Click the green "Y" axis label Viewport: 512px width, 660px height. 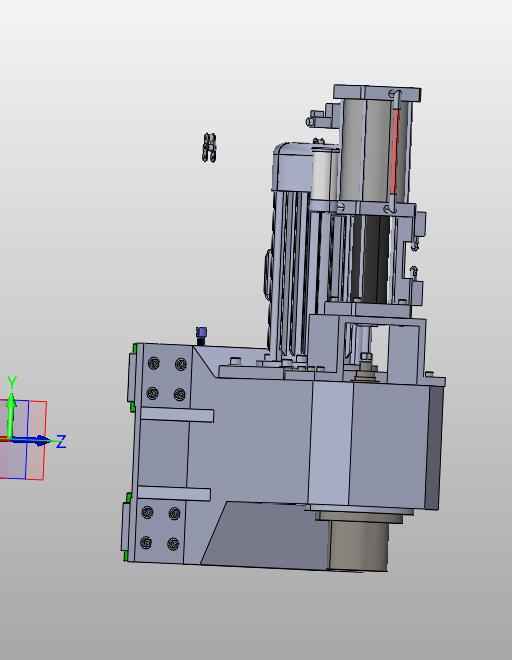click(x=12, y=382)
